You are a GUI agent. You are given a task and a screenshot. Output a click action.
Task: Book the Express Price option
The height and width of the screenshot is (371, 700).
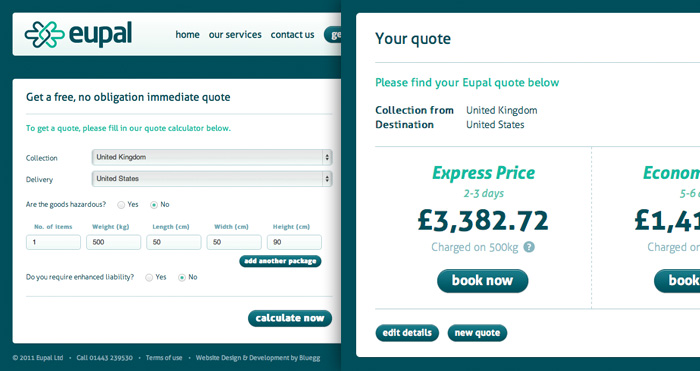click(483, 281)
